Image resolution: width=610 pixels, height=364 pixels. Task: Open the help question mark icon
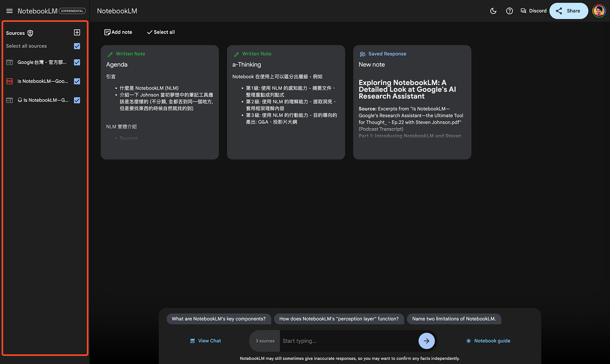point(509,11)
